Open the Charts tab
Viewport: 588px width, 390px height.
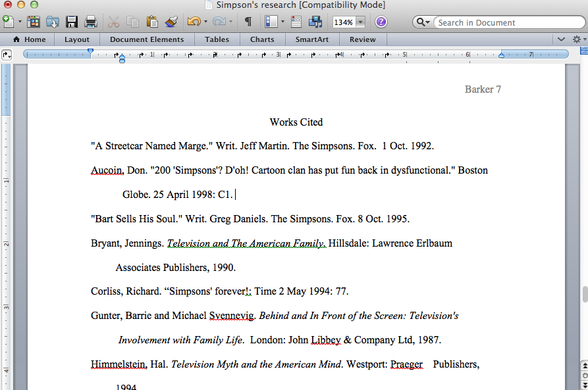tap(262, 39)
